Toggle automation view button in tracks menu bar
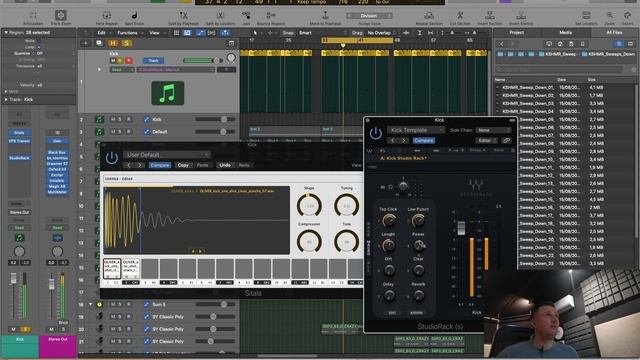 200,33
